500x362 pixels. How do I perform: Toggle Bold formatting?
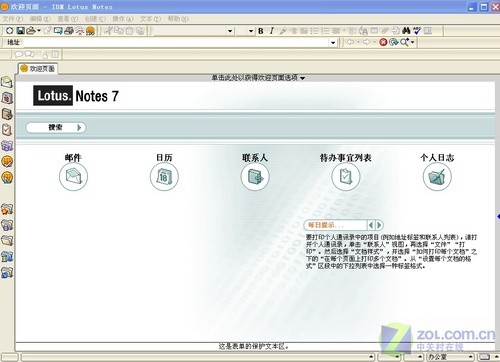(x=261, y=31)
